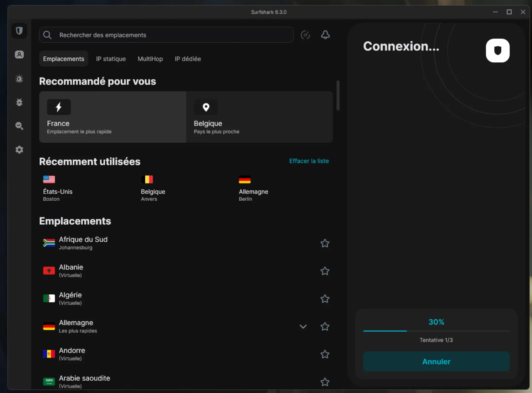Screen dimensions: 532x393
Task: Star Albanie as a favorite location
Action: click(x=325, y=271)
